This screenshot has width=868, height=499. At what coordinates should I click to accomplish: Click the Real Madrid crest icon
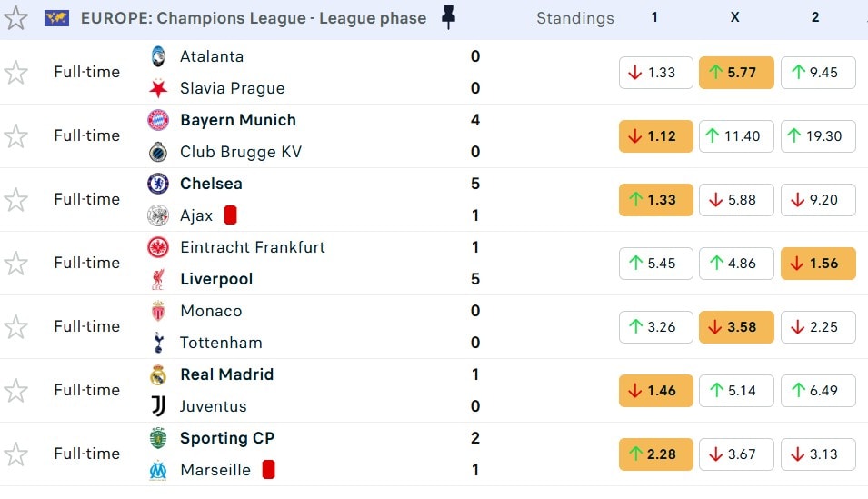[158, 374]
